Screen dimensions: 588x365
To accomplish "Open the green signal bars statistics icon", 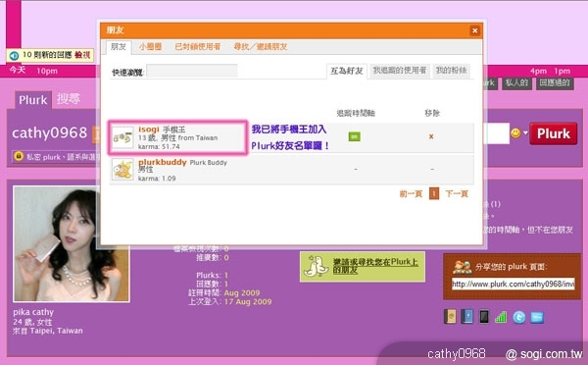I will 501,317.
